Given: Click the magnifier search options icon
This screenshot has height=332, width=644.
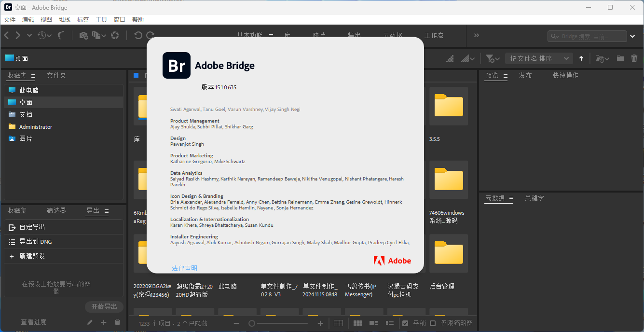Looking at the screenshot, I should [x=555, y=36].
